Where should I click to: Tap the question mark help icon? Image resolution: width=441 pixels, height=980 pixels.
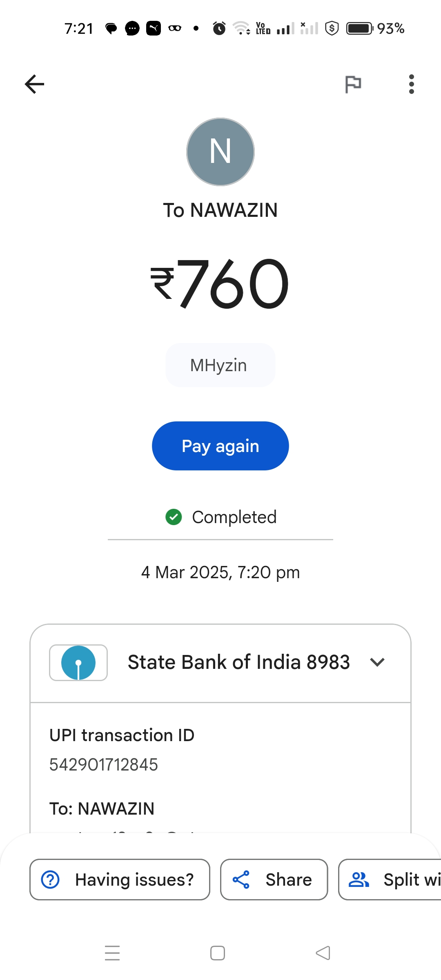click(x=51, y=880)
